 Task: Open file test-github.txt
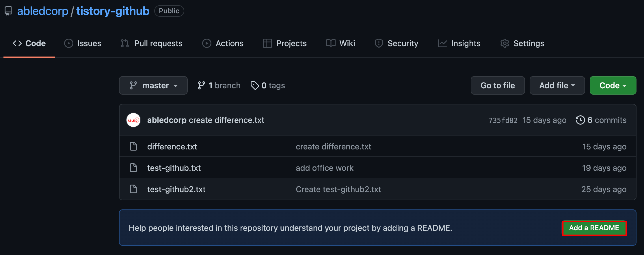(x=174, y=168)
